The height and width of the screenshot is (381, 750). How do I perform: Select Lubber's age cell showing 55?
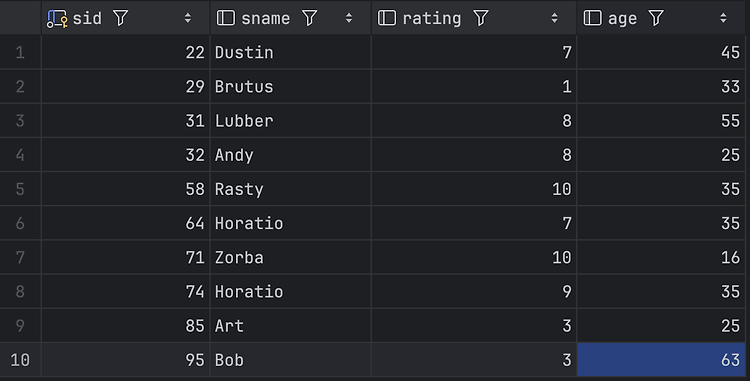661,120
